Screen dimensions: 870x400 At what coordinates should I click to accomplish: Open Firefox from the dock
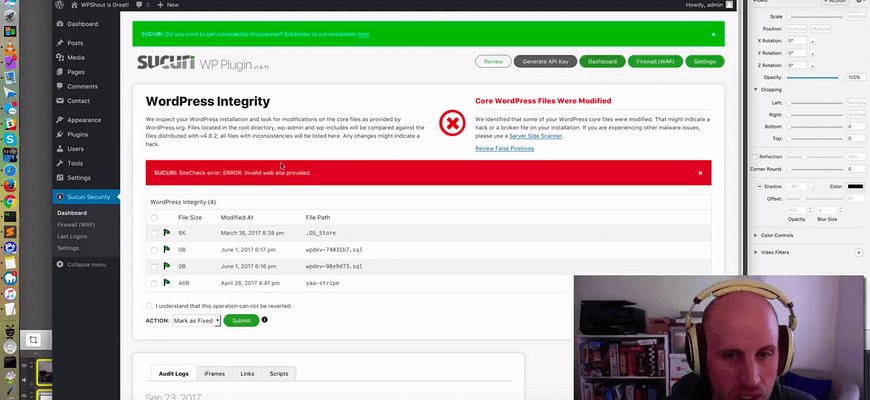click(9, 186)
